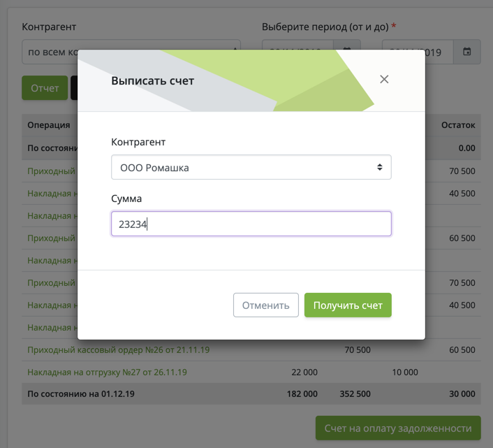This screenshot has width=493, height=448.
Task: Open Приходный кассовый ордер №26 link
Action: pyautogui.click(x=119, y=349)
